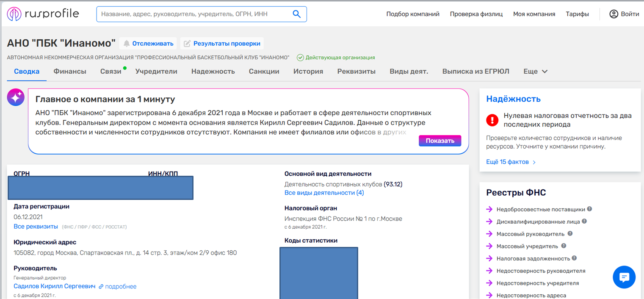Click the link icon beside подробнее
The width and height of the screenshot is (644, 299).
click(x=101, y=287)
